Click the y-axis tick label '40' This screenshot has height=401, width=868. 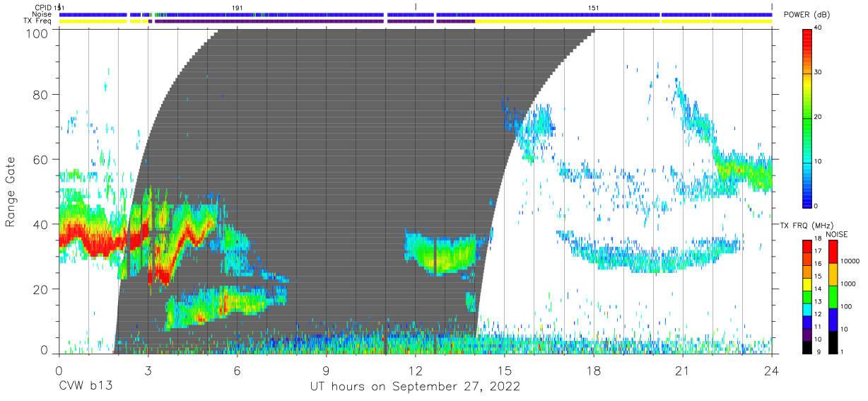coord(42,224)
